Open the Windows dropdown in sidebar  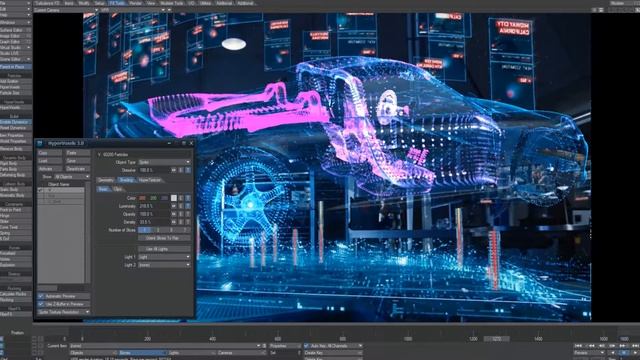[16, 22]
